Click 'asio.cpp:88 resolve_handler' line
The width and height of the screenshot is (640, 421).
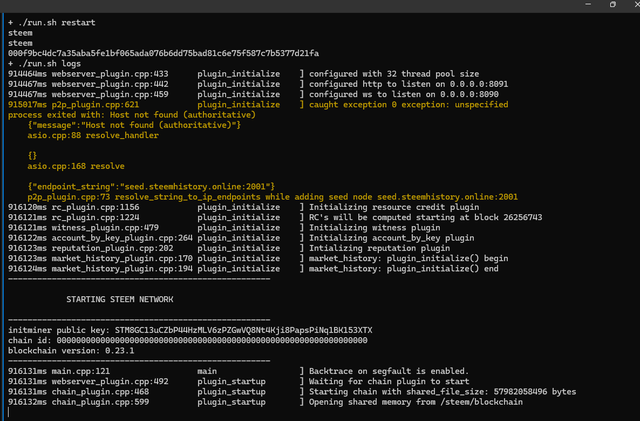click(x=93, y=135)
